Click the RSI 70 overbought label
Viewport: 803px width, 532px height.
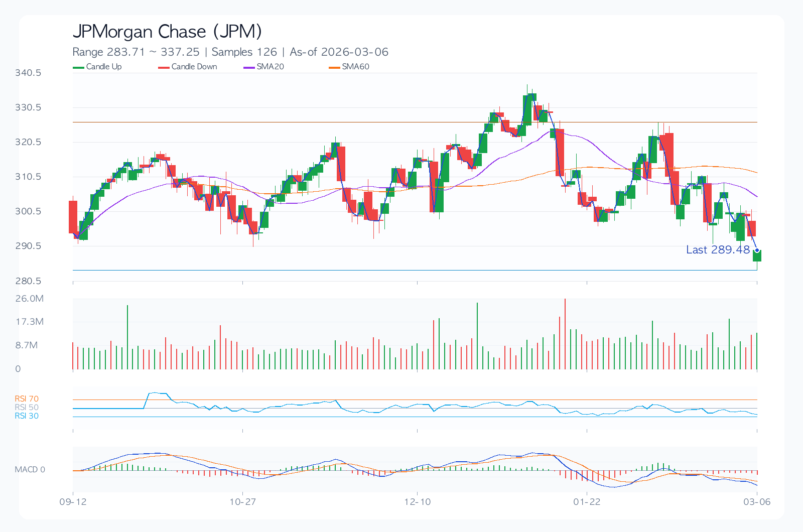coord(27,399)
